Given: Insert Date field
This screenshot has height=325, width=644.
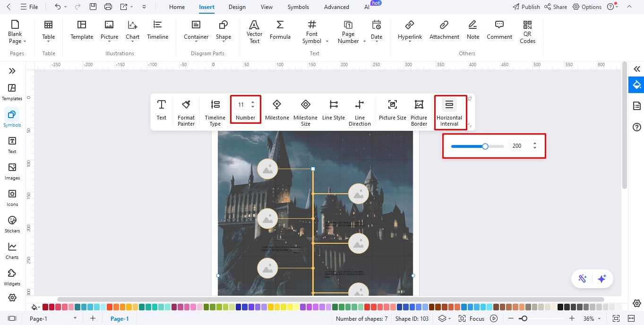Looking at the screenshot, I should (377, 31).
